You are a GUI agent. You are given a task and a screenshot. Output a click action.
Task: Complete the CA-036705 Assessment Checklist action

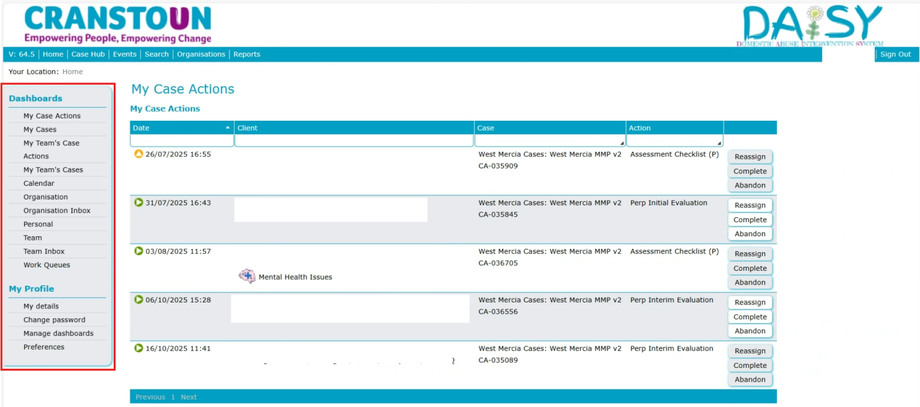(x=750, y=269)
